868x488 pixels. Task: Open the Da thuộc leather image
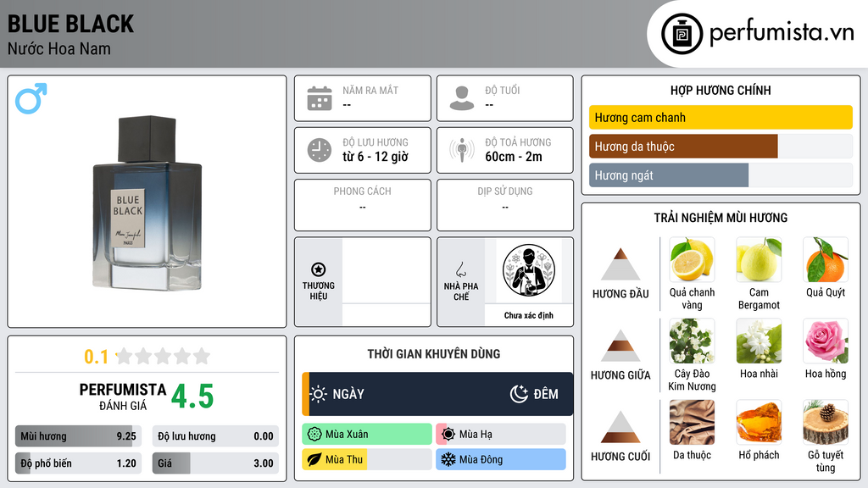(692, 422)
